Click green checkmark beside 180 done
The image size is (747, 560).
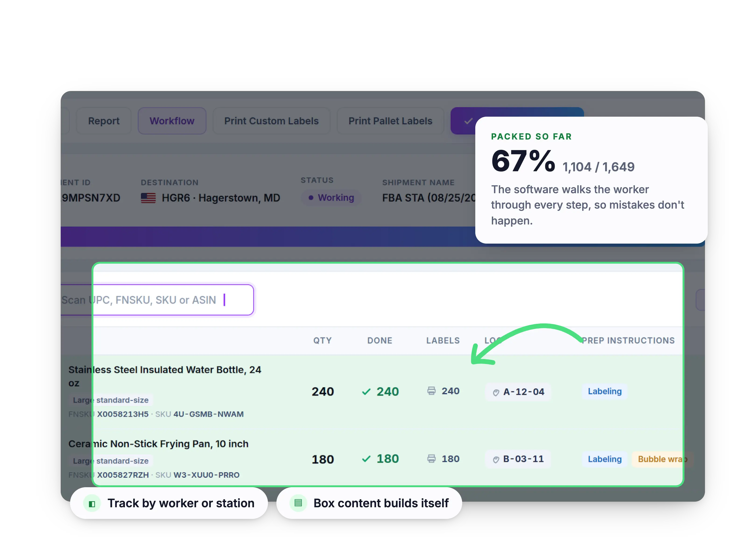point(366,459)
